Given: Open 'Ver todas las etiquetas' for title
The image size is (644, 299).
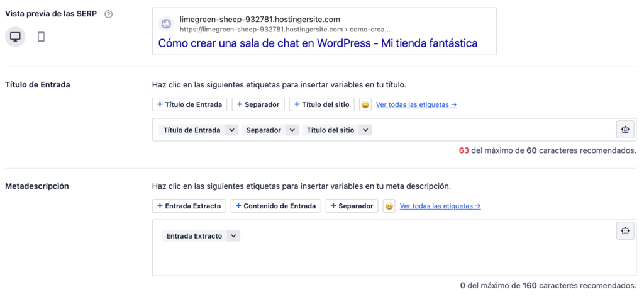Looking at the screenshot, I should [x=416, y=104].
